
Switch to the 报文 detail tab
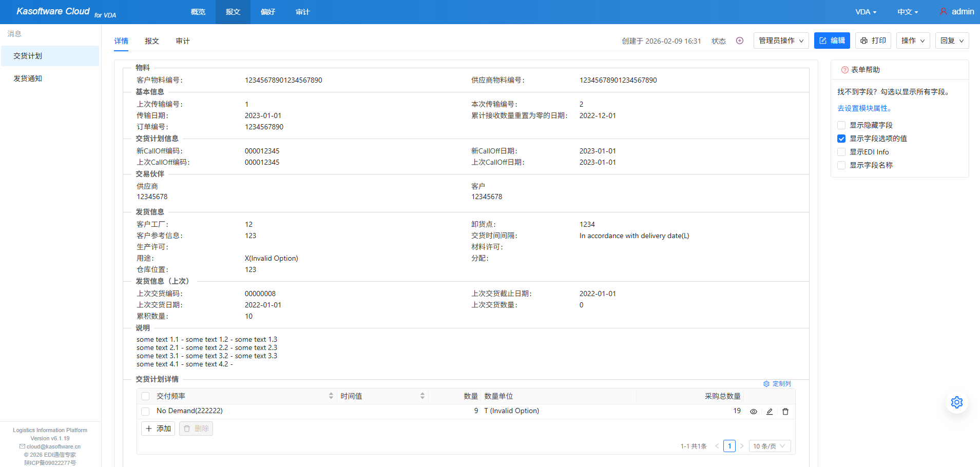click(151, 41)
